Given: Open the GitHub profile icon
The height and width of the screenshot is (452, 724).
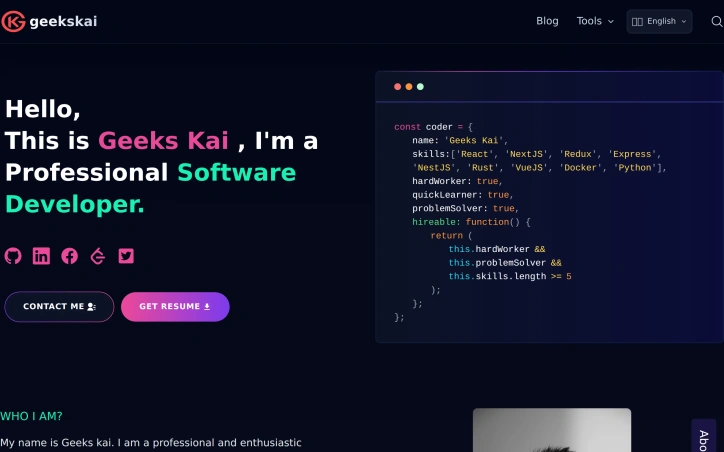Looking at the screenshot, I should tap(13, 256).
